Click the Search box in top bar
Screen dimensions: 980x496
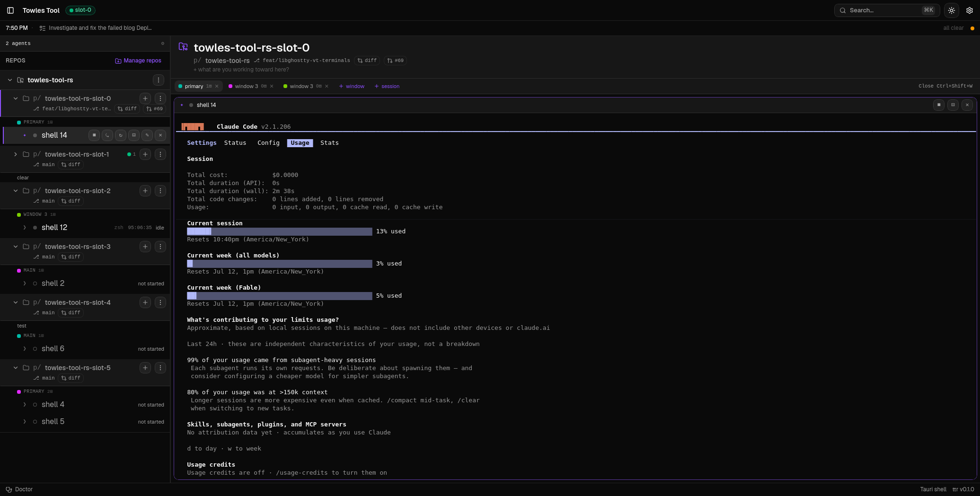coord(887,10)
